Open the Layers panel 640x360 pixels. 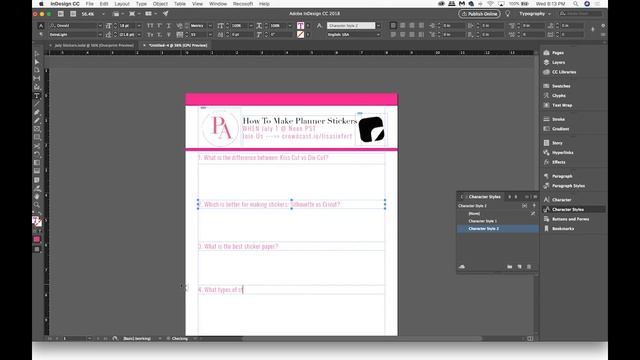pyautogui.click(x=558, y=62)
